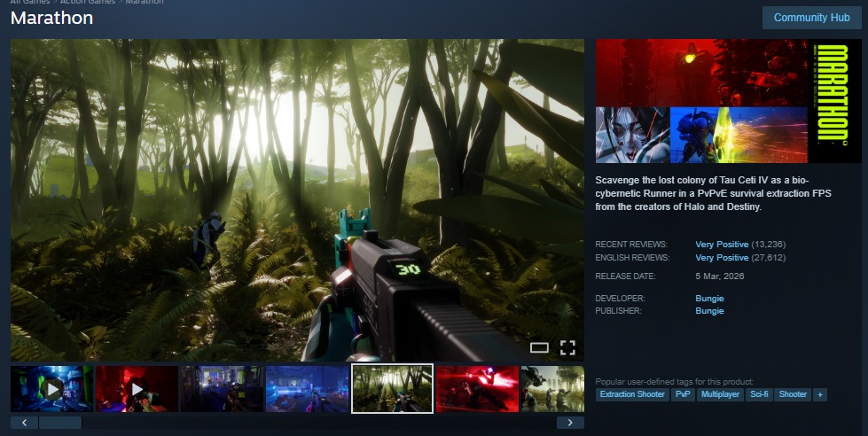This screenshot has height=436, width=868.
Task: Open the Shooter tag
Action: (x=793, y=394)
